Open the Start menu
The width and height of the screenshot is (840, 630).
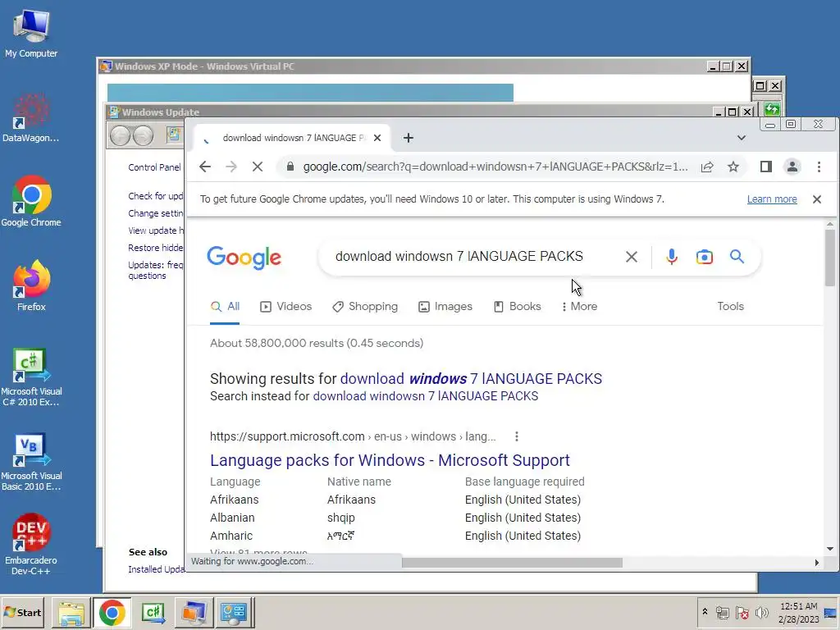click(x=22, y=613)
